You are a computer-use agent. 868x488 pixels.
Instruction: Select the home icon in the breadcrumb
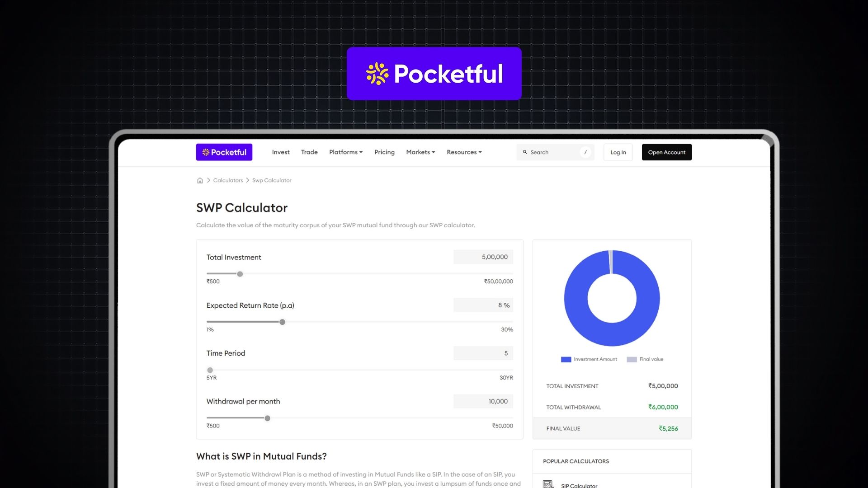point(200,180)
